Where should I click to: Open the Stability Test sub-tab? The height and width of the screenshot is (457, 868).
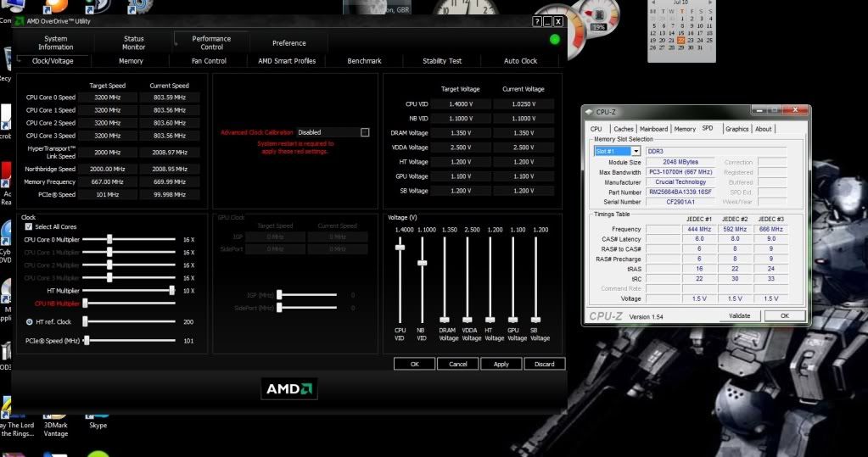442,61
